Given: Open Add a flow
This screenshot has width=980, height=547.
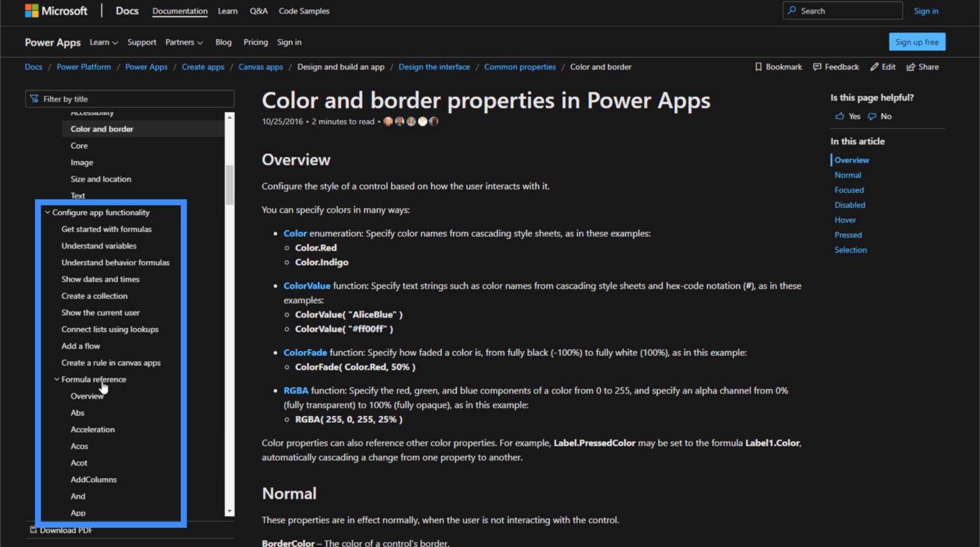Looking at the screenshot, I should (x=80, y=346).
